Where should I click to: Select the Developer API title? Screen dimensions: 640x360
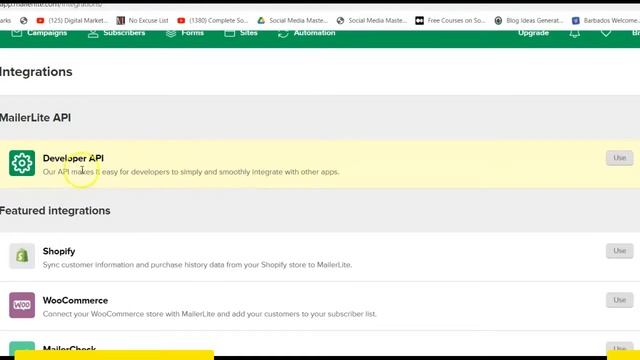pyautogui.click(x=73, y=158)
